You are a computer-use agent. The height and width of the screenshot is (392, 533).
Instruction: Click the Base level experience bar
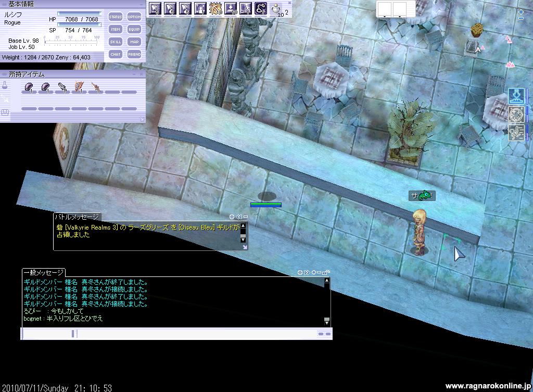pos(71,41)
